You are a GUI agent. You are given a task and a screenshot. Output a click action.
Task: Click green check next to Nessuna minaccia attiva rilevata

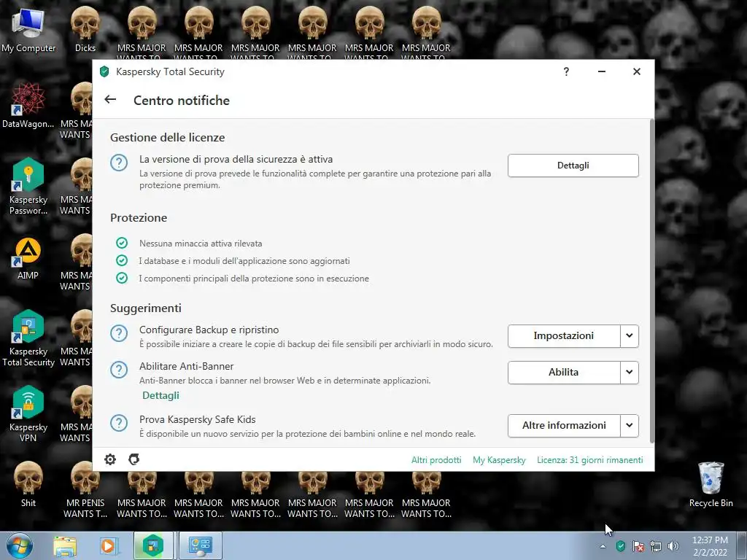(x=122, y=243)
